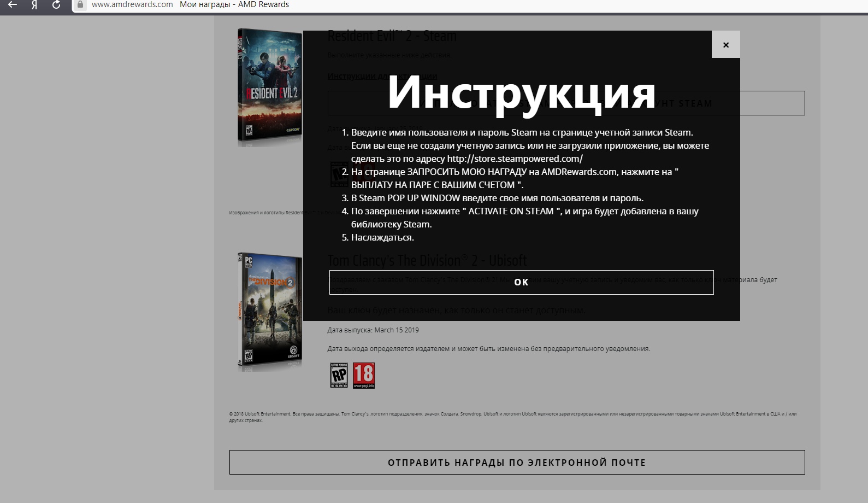Go back with the browser back arrow
The height and width of the screenshot is (503, 868).
(x=12, y=5)
